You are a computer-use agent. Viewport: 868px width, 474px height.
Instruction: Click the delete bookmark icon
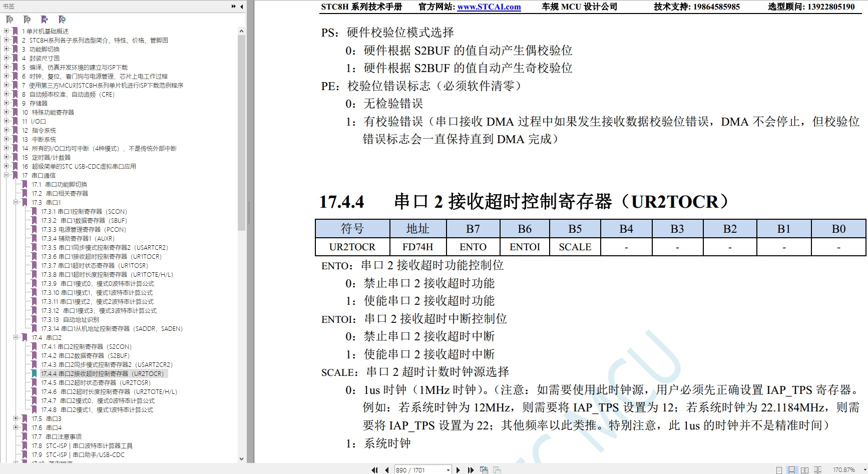point(10,20)
